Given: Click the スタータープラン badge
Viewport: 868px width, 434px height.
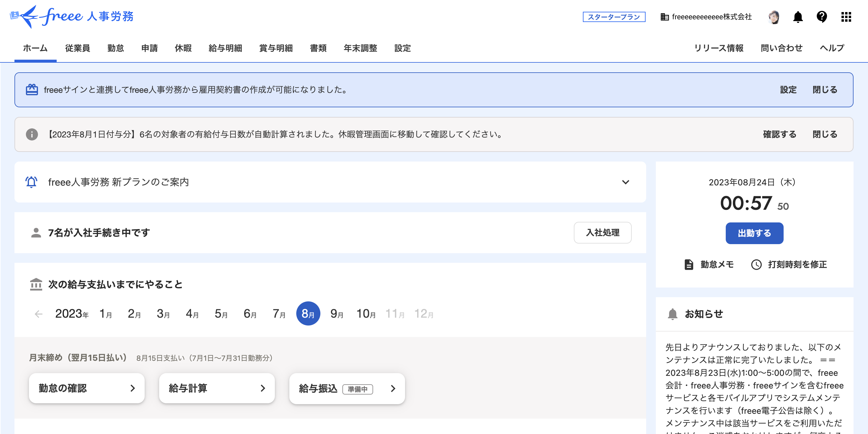Looking at the screenshot, I should coord(614,17).
